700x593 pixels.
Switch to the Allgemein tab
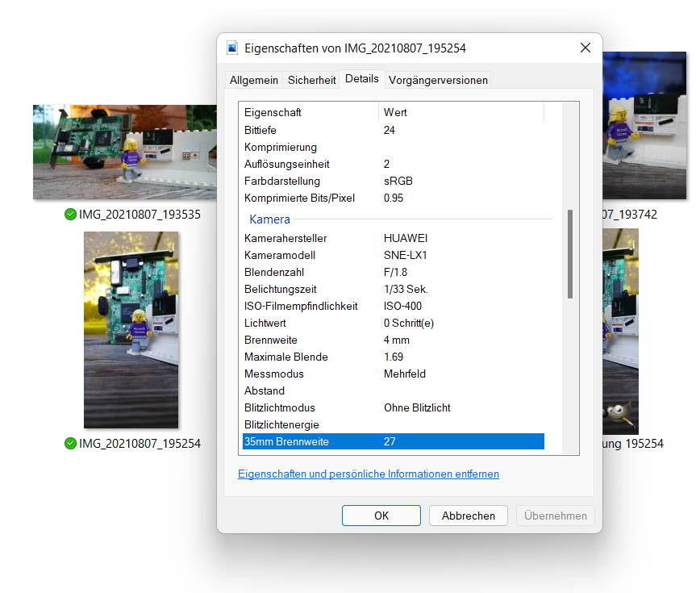(x=253, y=80)
